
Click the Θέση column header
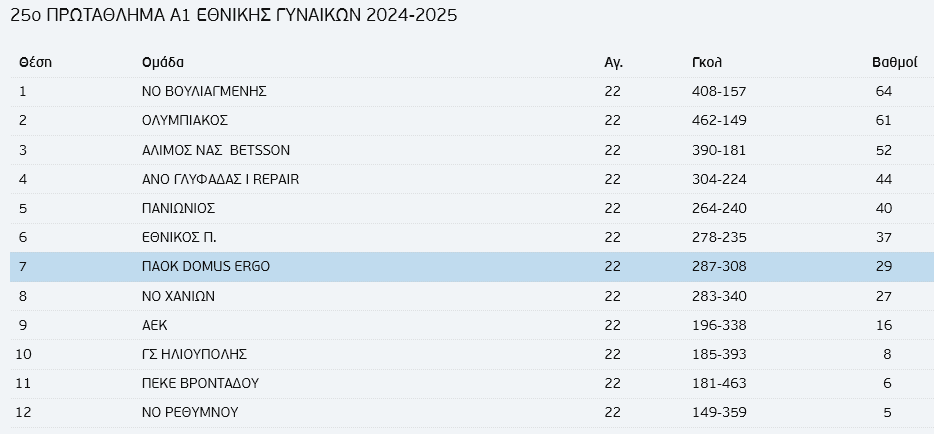pyautogui.click(x=35, y=63)
